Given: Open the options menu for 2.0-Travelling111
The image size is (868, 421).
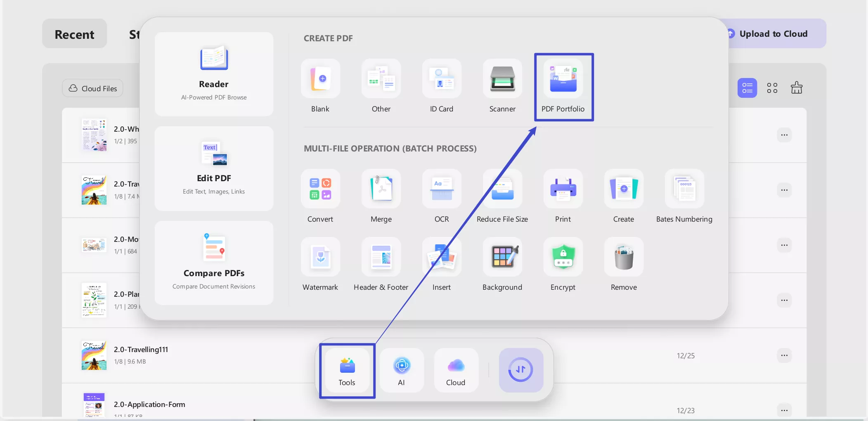Looking at the screenshot, I should pyautogui.click(x=784, y=355).
